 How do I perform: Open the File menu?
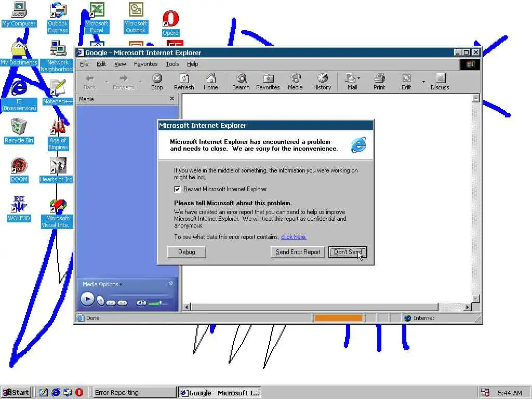pyautogui.click(x=84, y=64)
